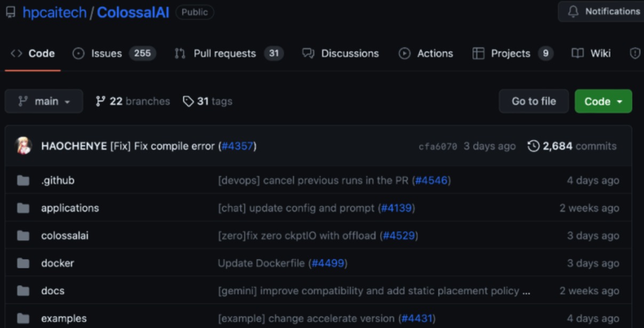The height and width of the screenshot is (328, 644).
Task: Open pull request #4499 link
Action: 328,264
